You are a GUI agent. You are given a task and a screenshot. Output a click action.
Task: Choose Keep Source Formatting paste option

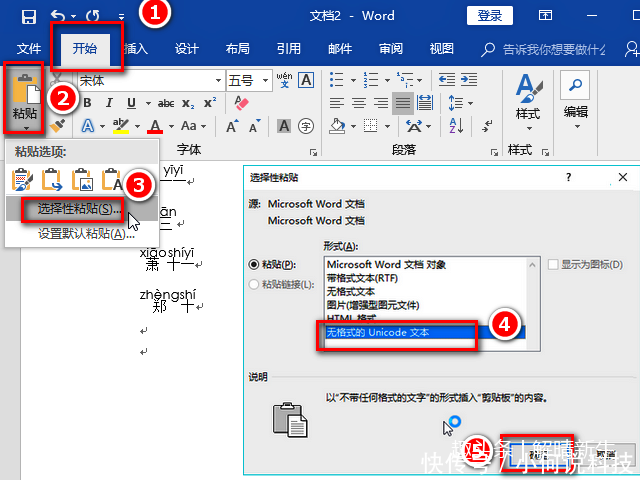click(x=22, y=180)
